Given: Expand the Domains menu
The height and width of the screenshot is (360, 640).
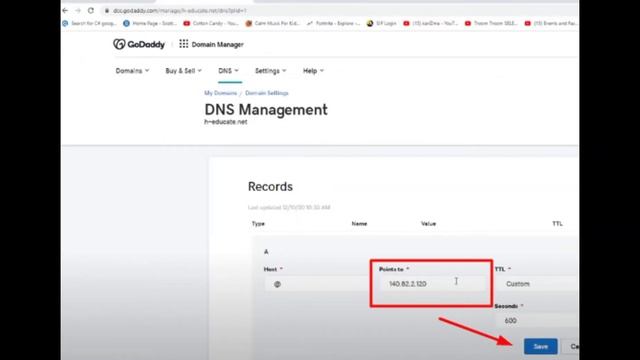Looking at the screenshot, I should [132, 71].
